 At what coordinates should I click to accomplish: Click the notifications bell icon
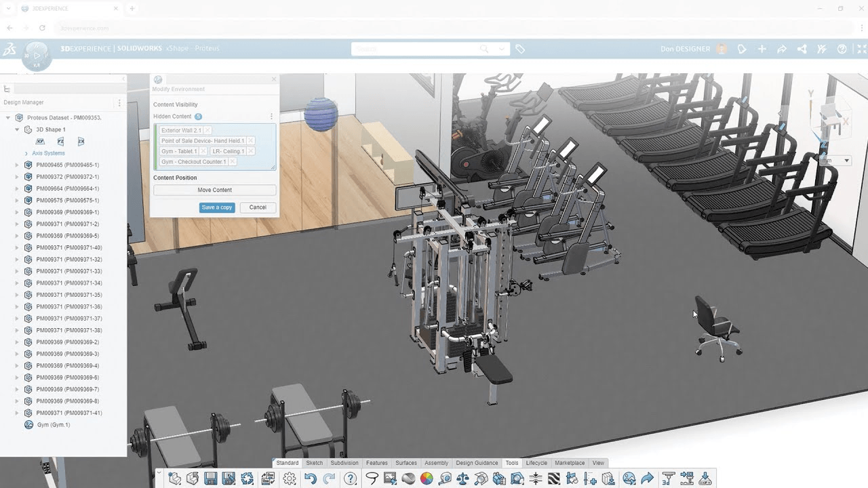pos(743,48)
